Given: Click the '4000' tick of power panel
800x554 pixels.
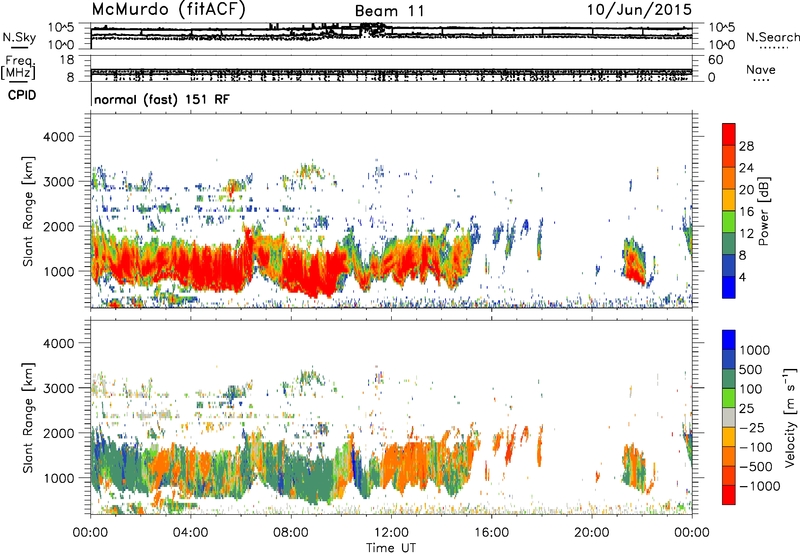Looking at the screenshot, I should (x=58, y=137).
